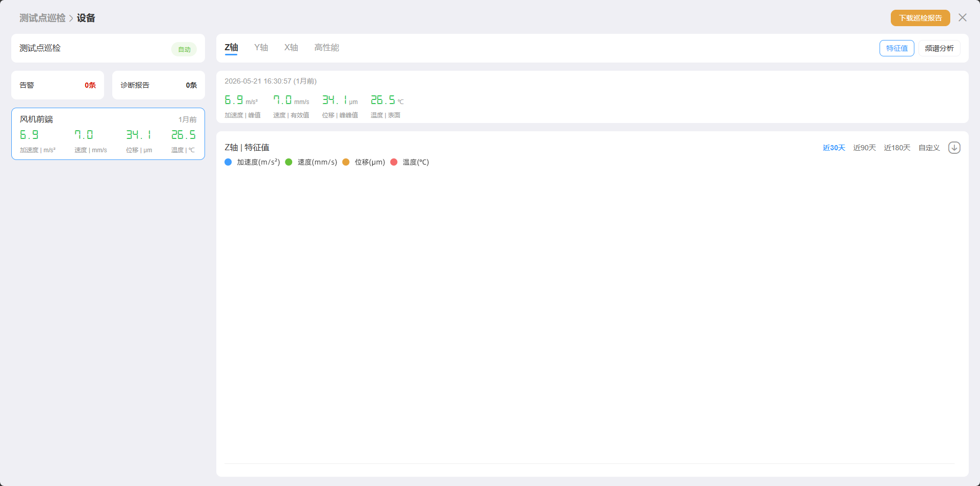This screenshot has width=980, height=486.
Task: Open the 告警 0条 card
Action: pyautogui.click(x=57, y=85)
